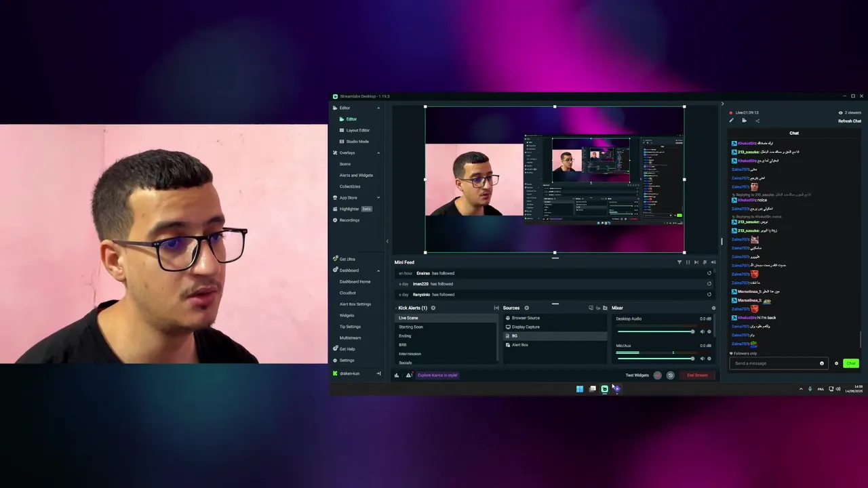Open Multistream settings
This screenshot has height=488, width=868.
tap(350, 338)
